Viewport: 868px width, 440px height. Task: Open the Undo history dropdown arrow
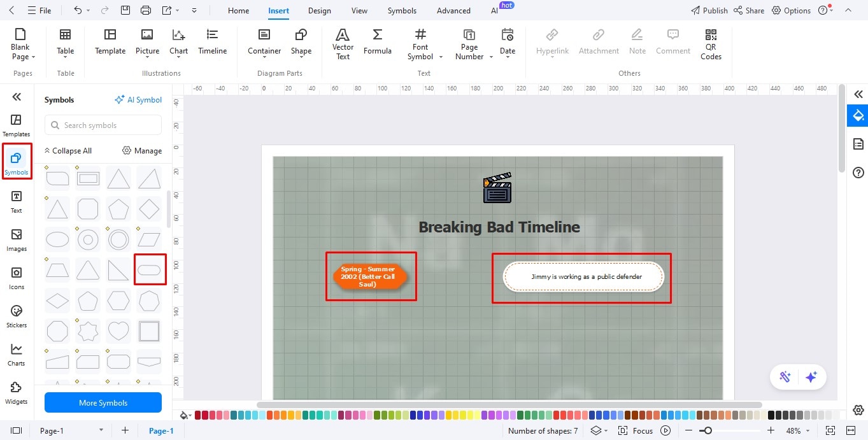pos(88,11)
